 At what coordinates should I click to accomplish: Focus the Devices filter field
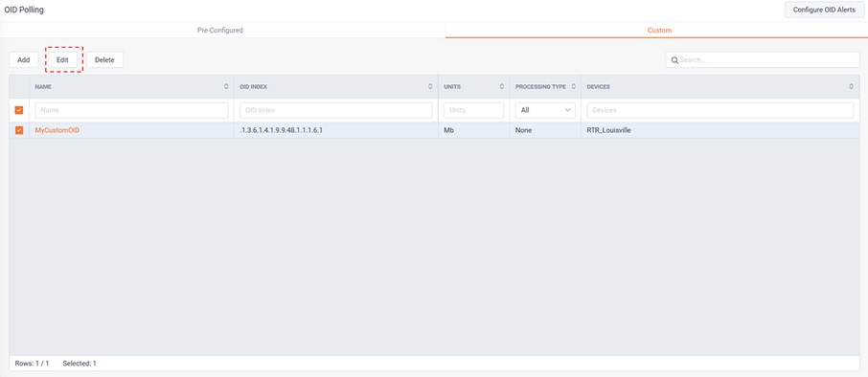click(720, 110)
